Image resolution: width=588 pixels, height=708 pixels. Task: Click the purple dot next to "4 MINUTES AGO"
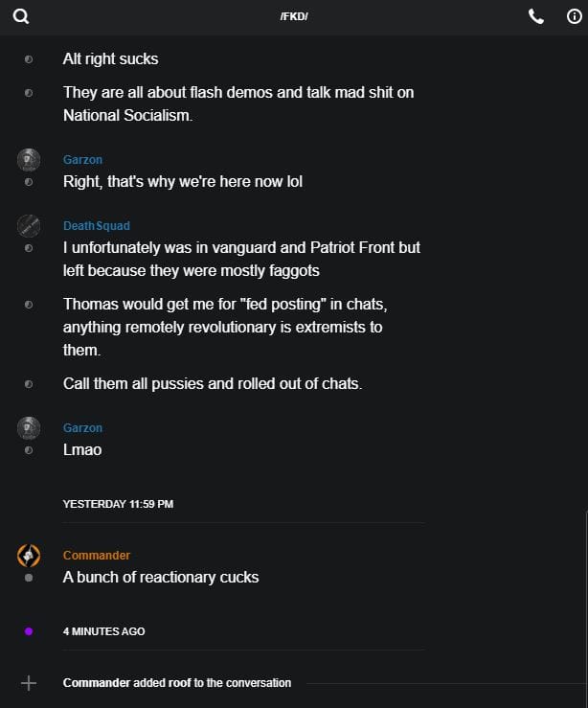coord(29,631)
